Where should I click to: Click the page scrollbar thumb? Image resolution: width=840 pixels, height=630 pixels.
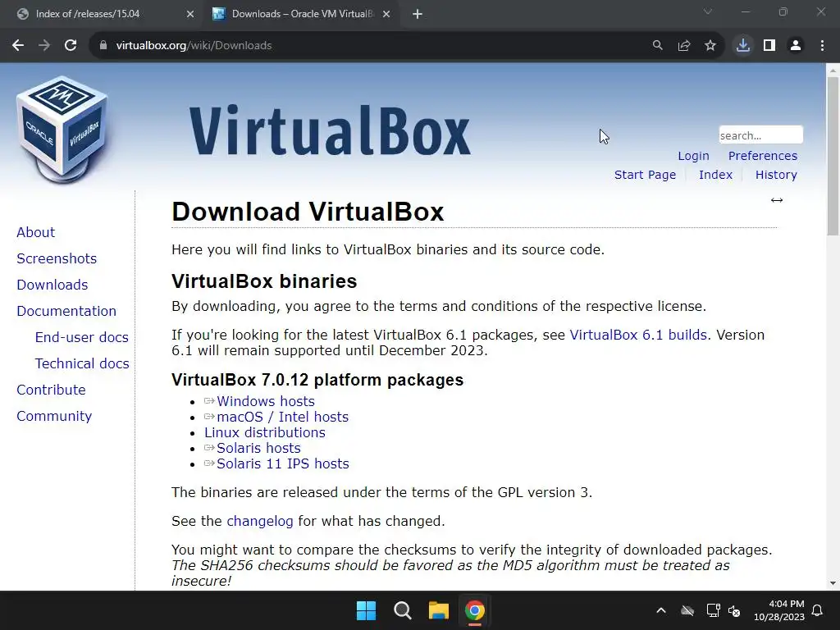tap(833, 155)
